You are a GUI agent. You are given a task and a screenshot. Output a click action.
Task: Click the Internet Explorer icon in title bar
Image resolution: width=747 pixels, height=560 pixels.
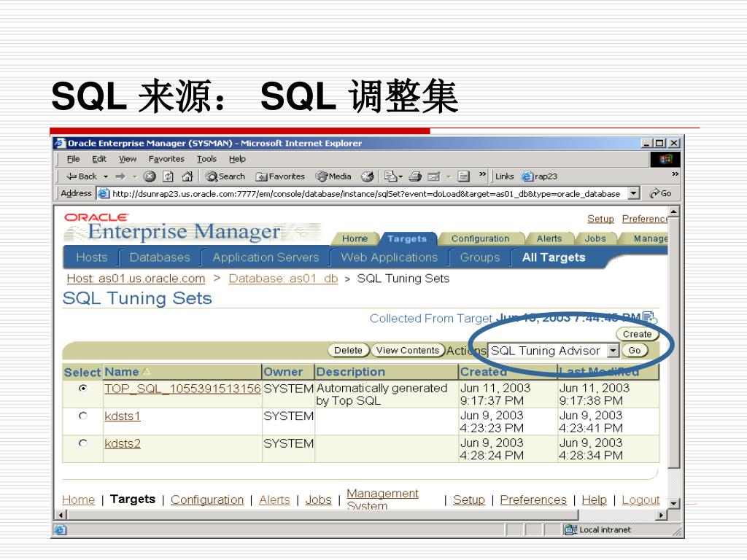point(60,143)
